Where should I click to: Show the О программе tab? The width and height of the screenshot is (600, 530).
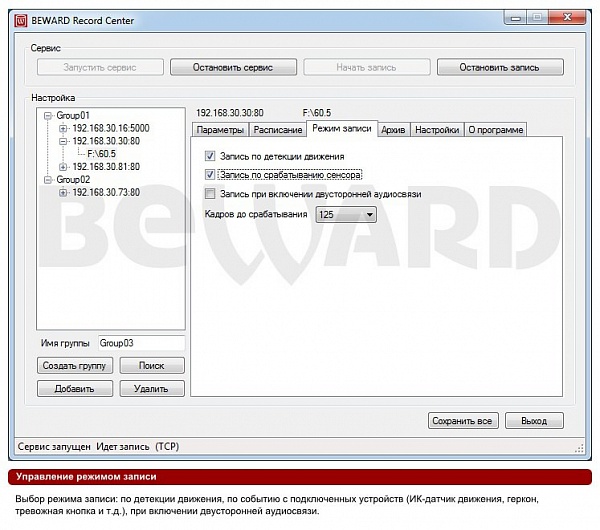pos(496,130)
